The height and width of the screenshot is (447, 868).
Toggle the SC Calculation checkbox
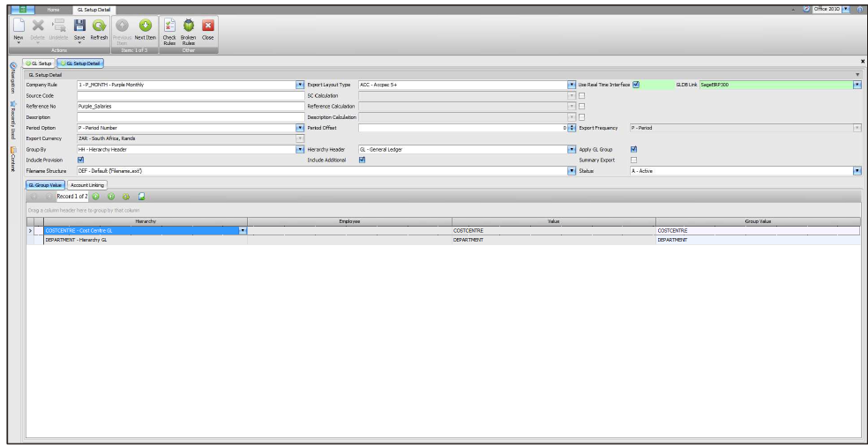tap(582, 96)
